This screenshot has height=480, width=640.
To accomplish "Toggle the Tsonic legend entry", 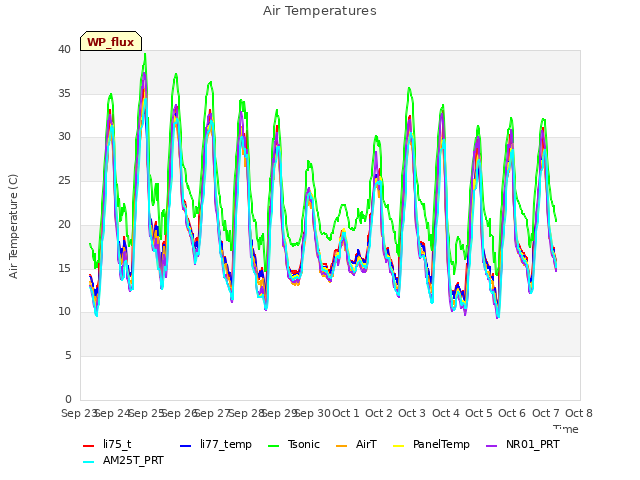I will [293, 444].
